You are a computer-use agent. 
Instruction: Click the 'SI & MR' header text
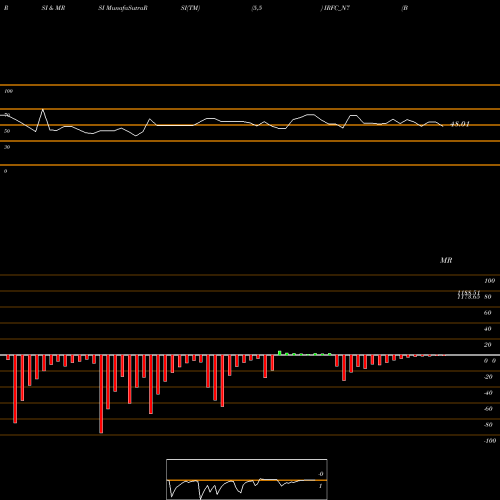(x=53, y=8)
